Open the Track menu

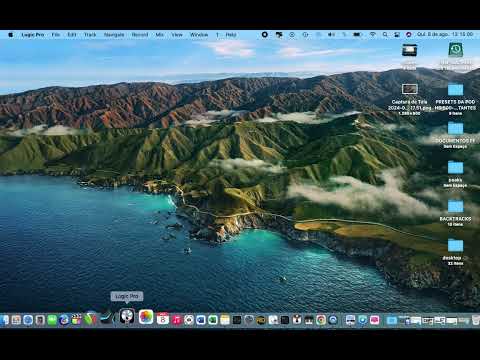pos(90,35)
